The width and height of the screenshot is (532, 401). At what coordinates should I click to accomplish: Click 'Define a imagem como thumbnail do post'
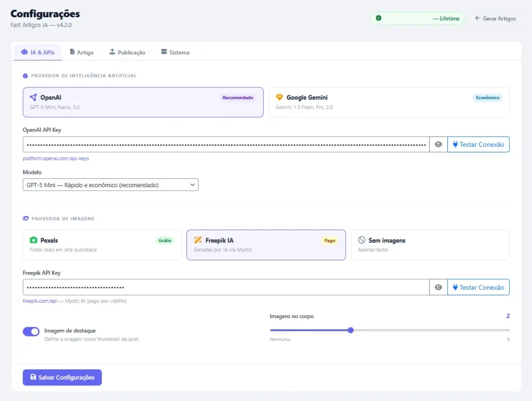pos(91,339)
